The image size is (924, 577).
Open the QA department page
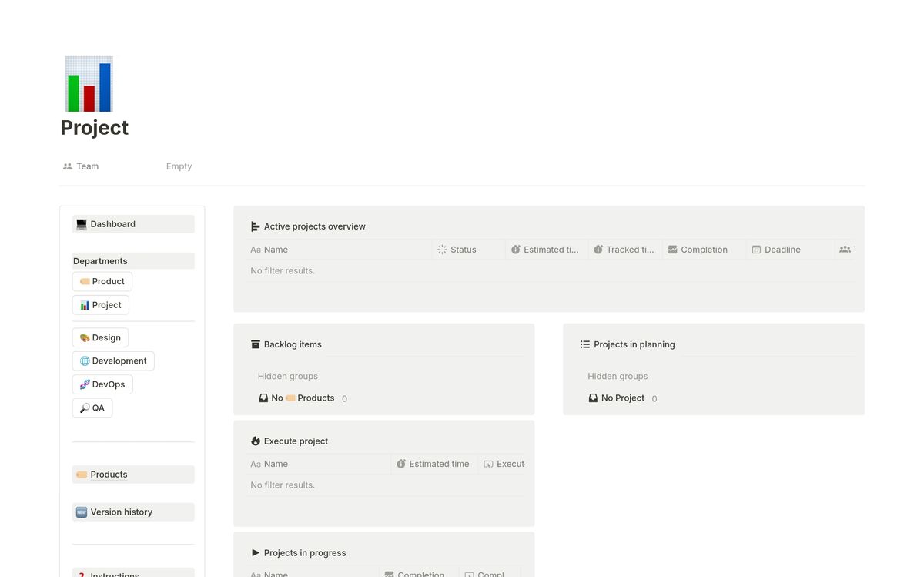pyautogui.click(x=92, y=408)
